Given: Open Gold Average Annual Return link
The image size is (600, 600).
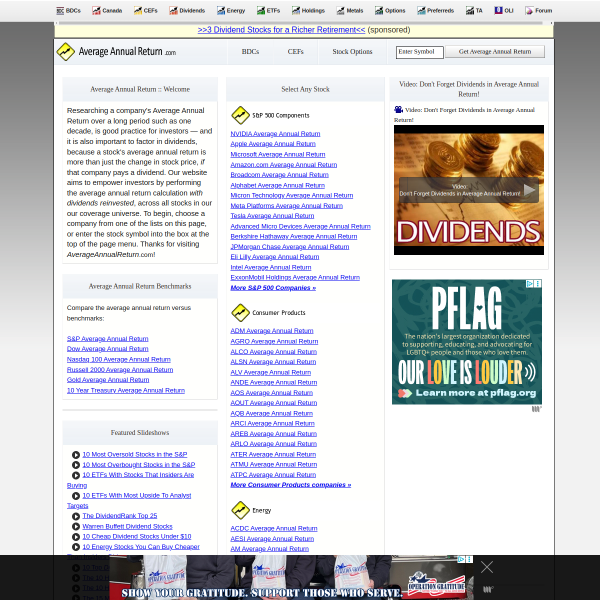Looking at the screenshot, I should pyautogui.click(x=108, y=380).
